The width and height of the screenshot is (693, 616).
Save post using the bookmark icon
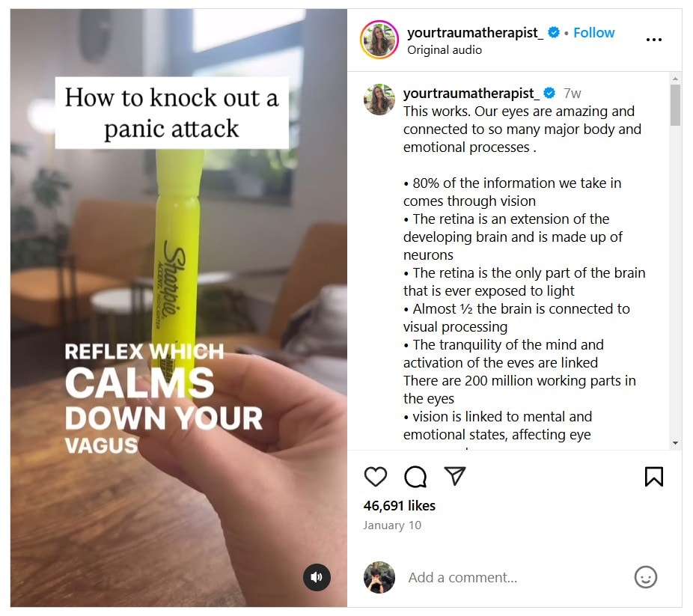[x=653, y=477]
